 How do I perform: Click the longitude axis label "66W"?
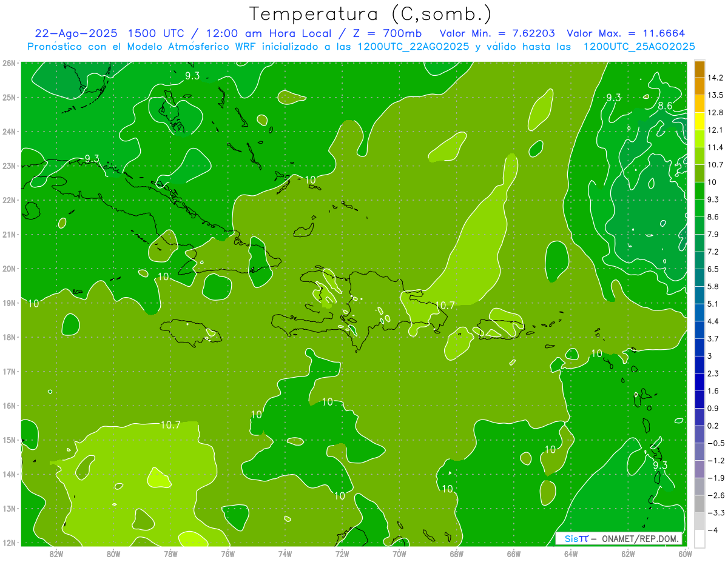[x=514, y=554]
